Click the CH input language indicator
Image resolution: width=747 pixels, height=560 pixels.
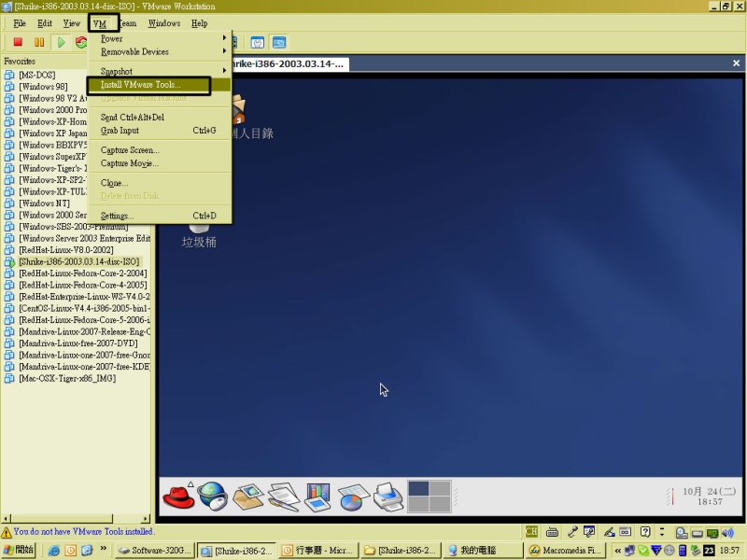point(531,531)
